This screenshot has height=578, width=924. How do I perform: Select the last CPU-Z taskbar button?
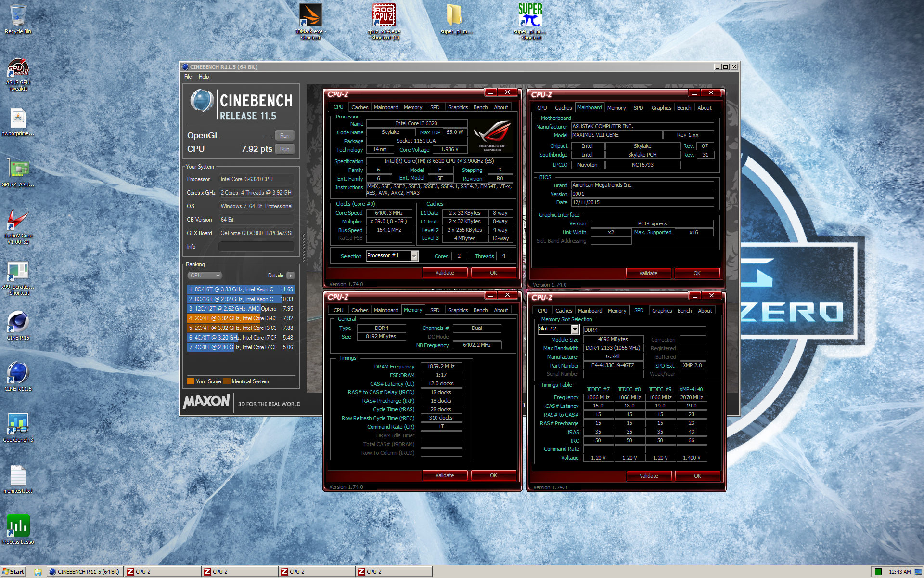[x=394, y=572]
